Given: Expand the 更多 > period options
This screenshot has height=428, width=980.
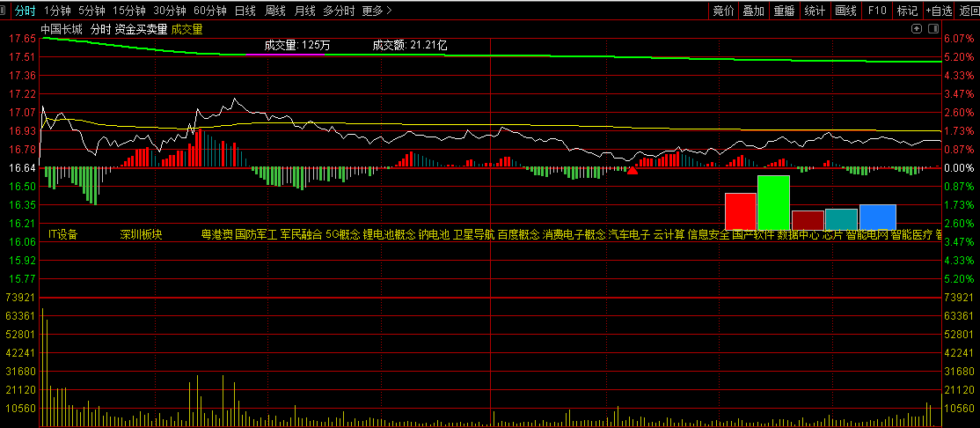Looking at the screenshot, I should tap(377, 11).
